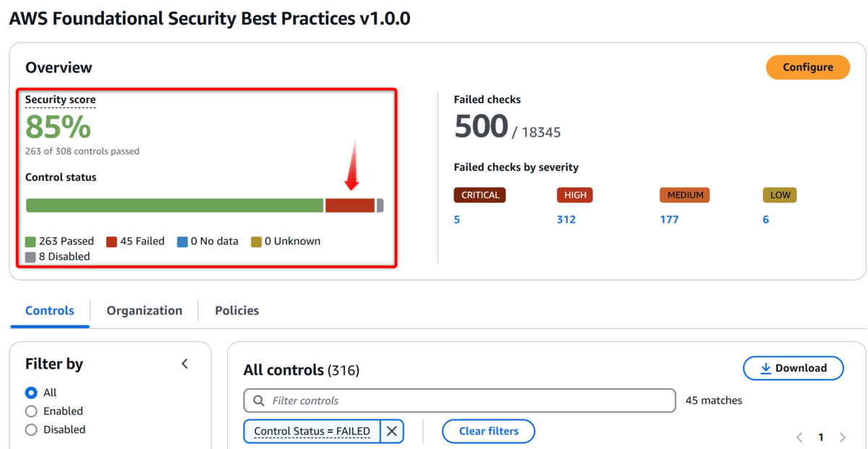Select the All radio button
This screenshot has width=868, height=449.
(x=31, y=393)
